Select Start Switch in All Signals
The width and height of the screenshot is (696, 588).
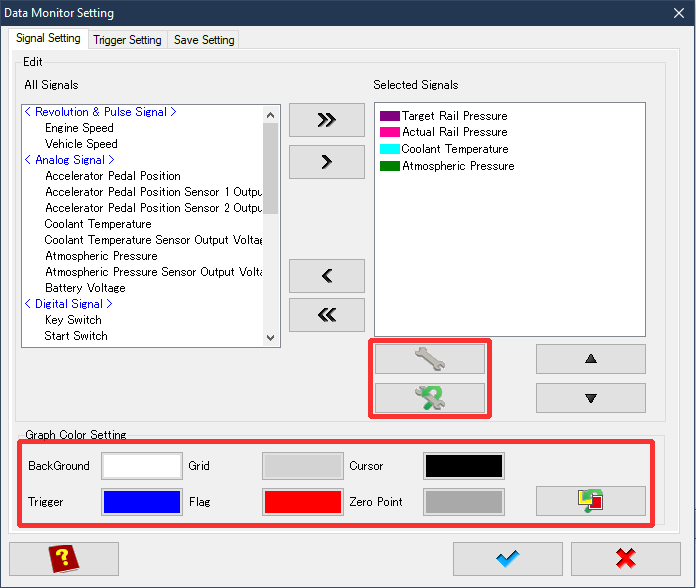click(76, 336)
